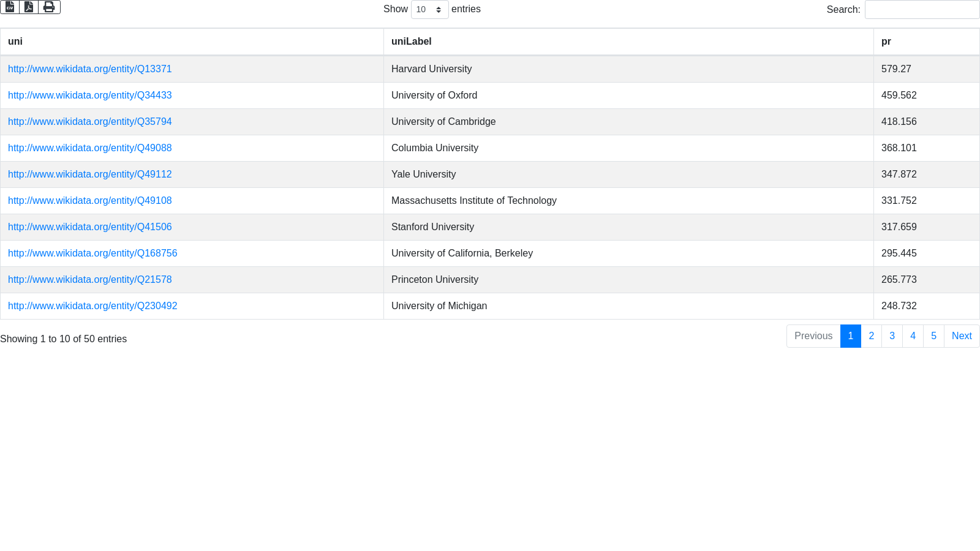Screen dimensions: 980x551
Task: Open the Q34433 Oxford entity link
Action: (89, 96)
